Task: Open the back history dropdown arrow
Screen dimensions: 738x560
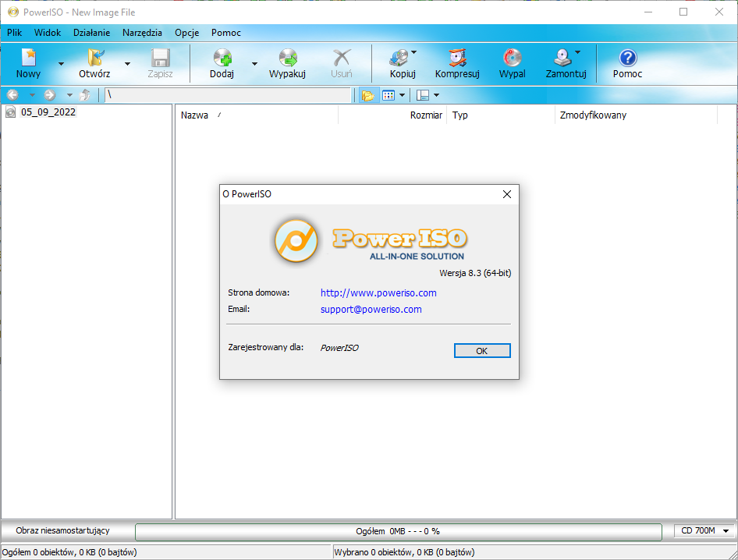Action: 32,95
